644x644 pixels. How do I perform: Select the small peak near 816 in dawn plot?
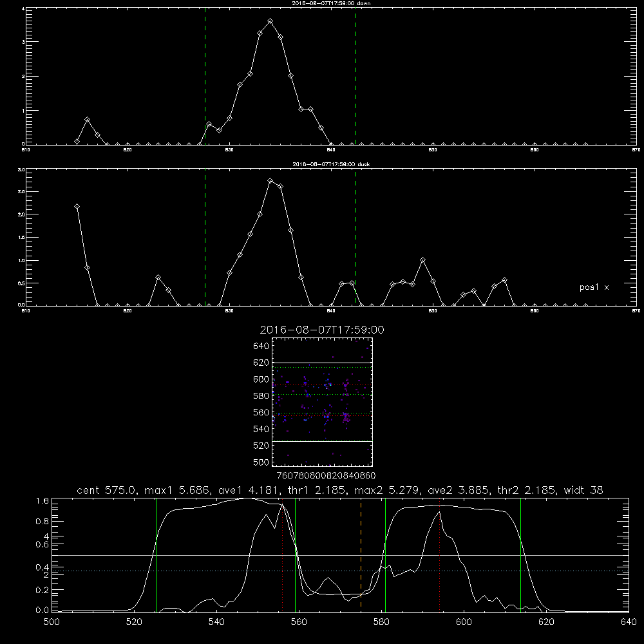click(x=87, y=120)
